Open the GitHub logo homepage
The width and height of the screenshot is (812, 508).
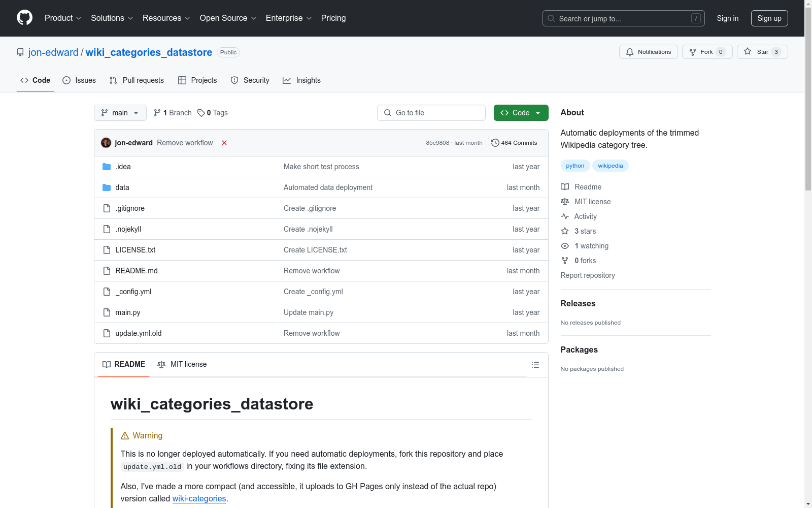pyautogui.click(x=24, y=18)
